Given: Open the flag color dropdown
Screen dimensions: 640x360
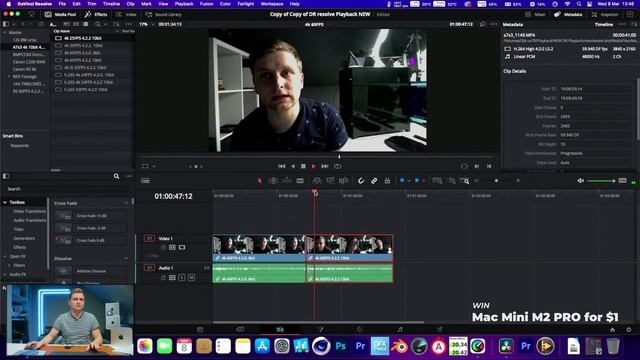Looking at the screenshot, I should click(409, 180).
